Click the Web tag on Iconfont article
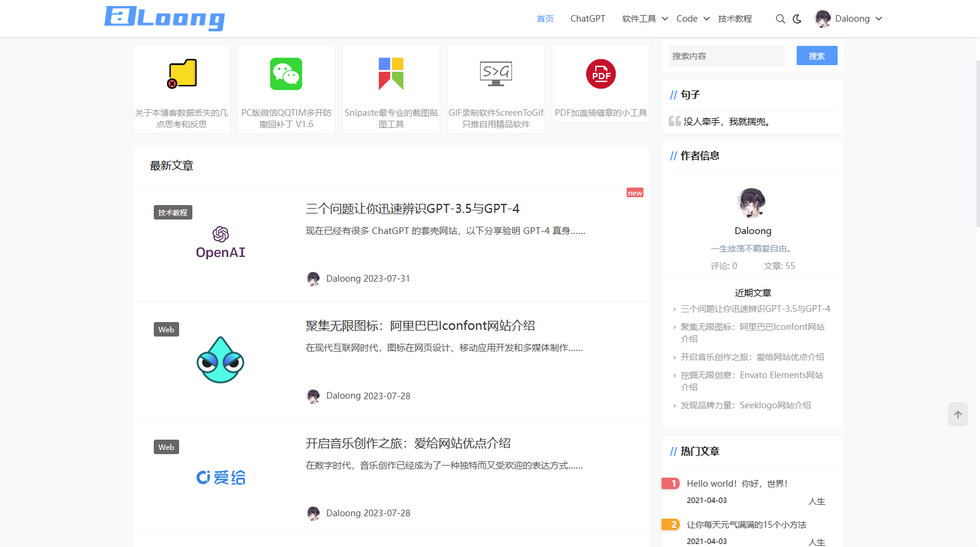Viewport: 980px width, 547px height. [x=166, y=329]
